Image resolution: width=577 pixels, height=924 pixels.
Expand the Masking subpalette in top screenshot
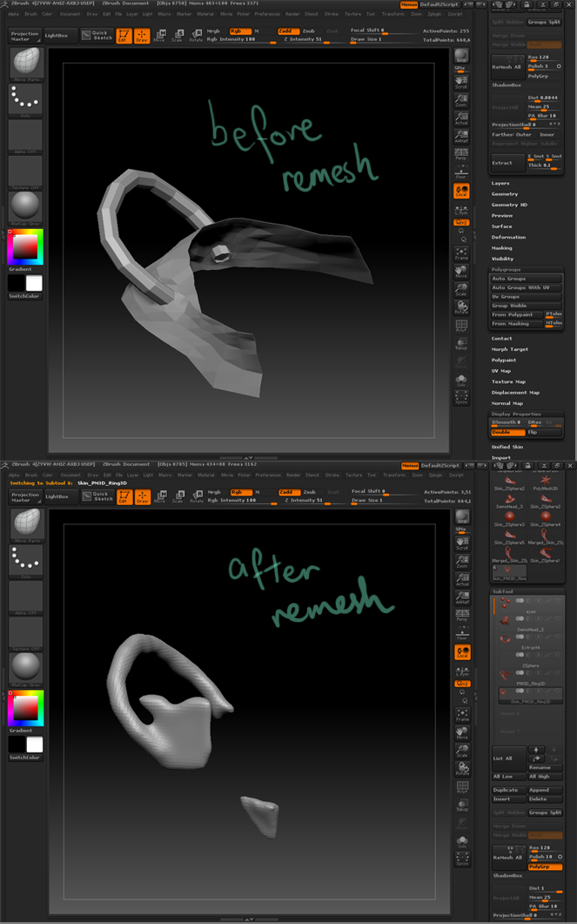tap(502, 248)
